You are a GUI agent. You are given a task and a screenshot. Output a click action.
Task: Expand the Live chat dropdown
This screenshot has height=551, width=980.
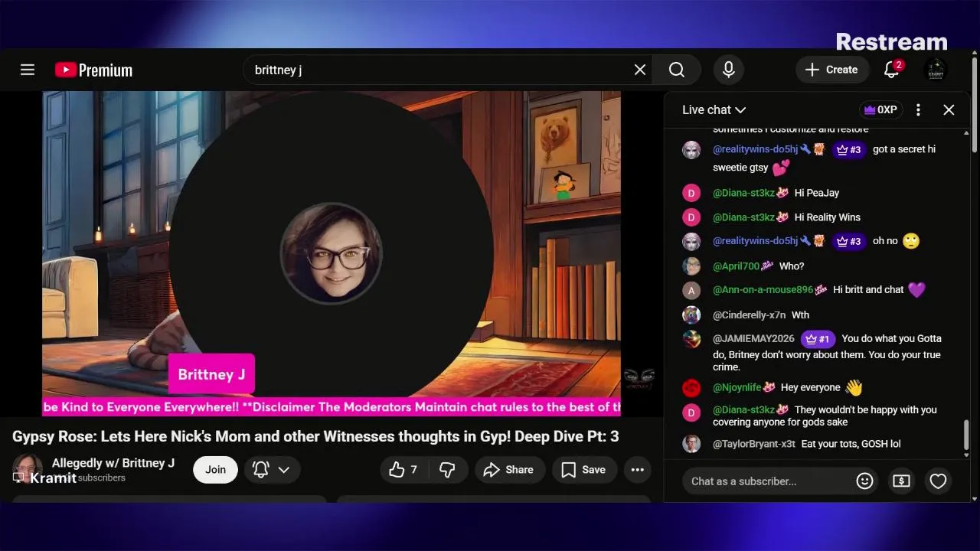tap(714, 109)
